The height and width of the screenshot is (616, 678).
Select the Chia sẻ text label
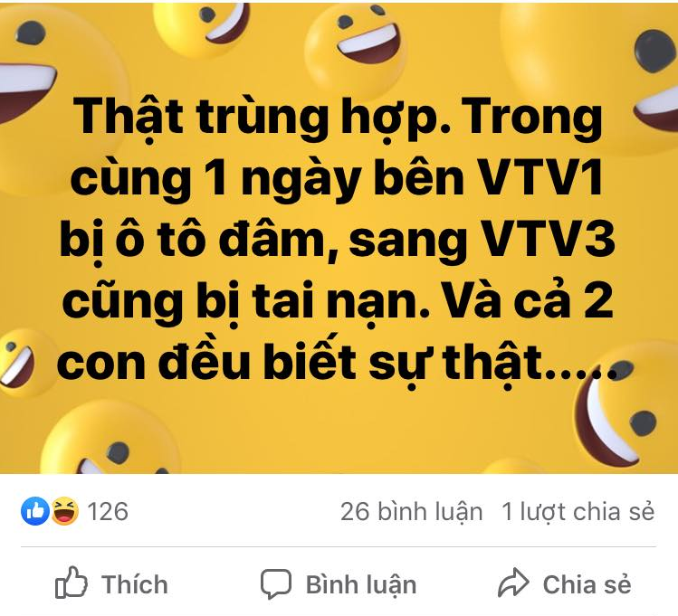[587, 584]
